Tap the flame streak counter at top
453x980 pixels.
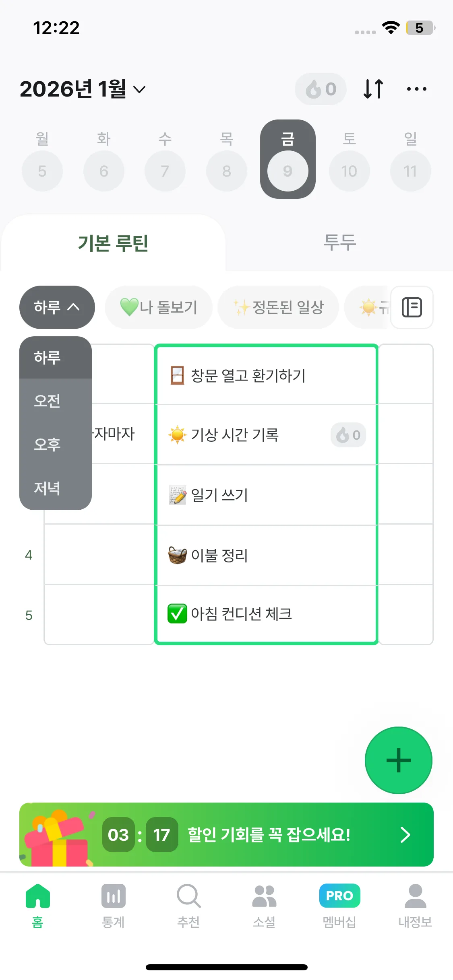321,89
